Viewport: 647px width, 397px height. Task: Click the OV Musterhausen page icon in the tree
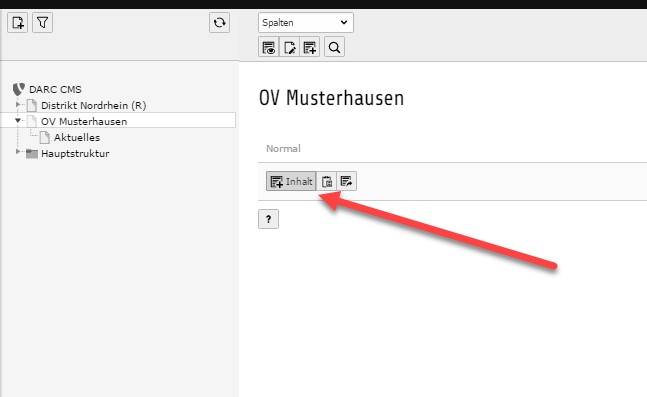click(32, 121)
